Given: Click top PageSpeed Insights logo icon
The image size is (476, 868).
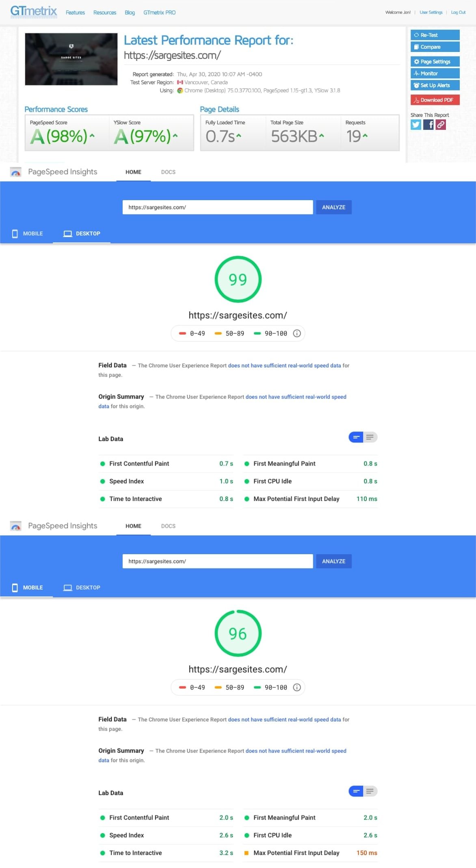Looking at the screenshot, I should [15, 173].
